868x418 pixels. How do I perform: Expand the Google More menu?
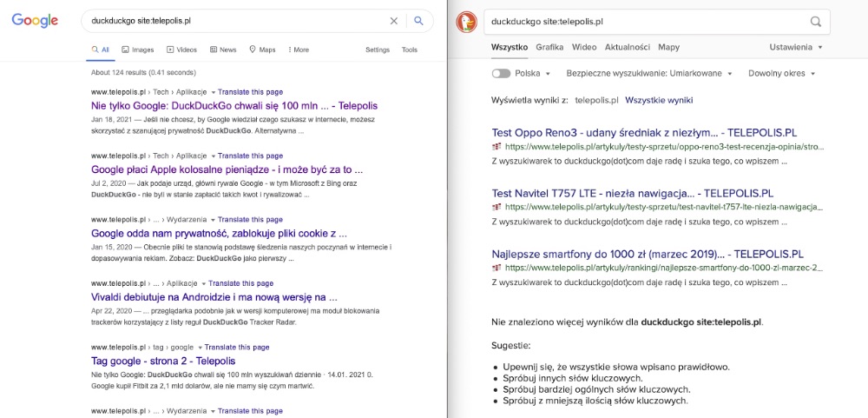(298, 50)
